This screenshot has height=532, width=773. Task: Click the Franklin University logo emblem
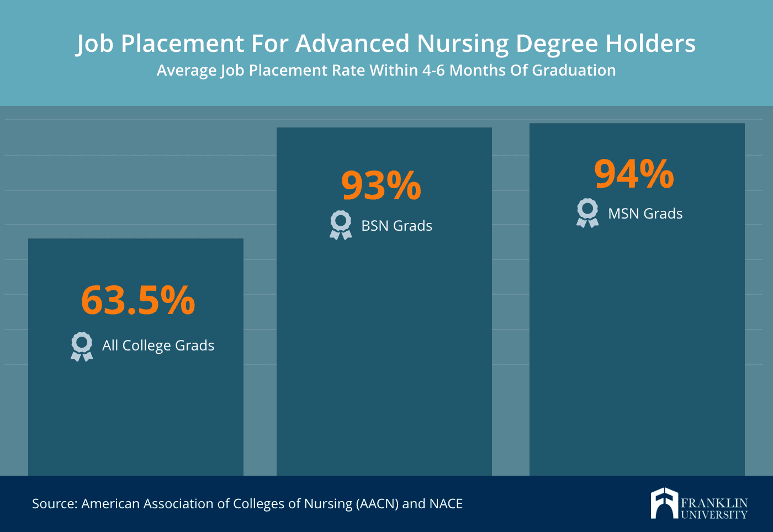click(663, 503)
